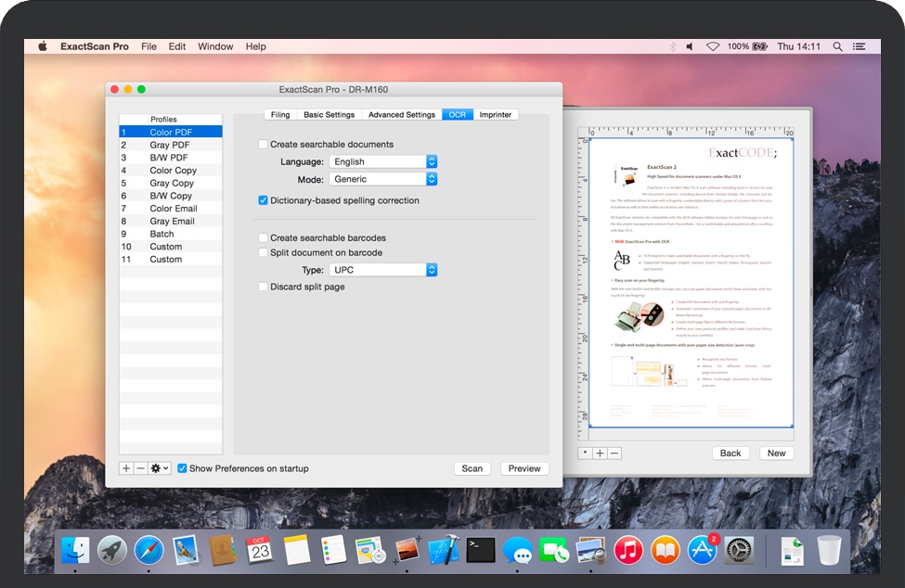This screenshot has width=905, height=588.
Task: Open the gear actions menu below profiles
Action: tap(160, 468)
